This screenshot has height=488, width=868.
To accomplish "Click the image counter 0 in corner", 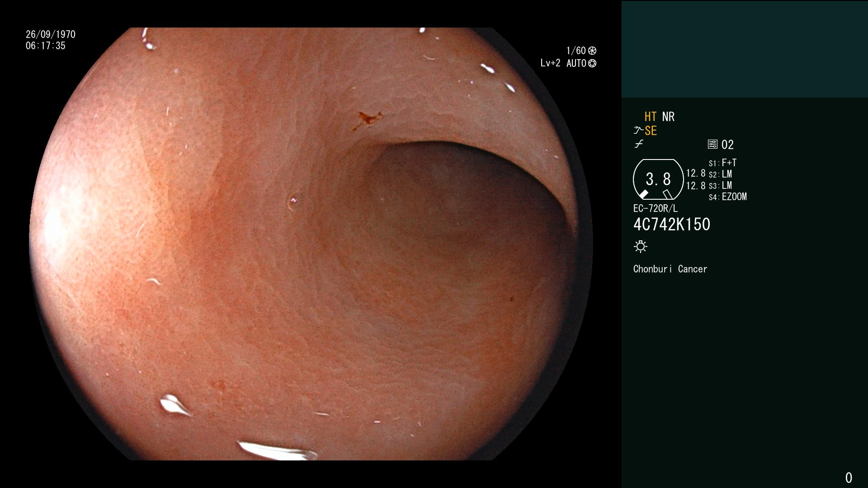I will [849, 478].
